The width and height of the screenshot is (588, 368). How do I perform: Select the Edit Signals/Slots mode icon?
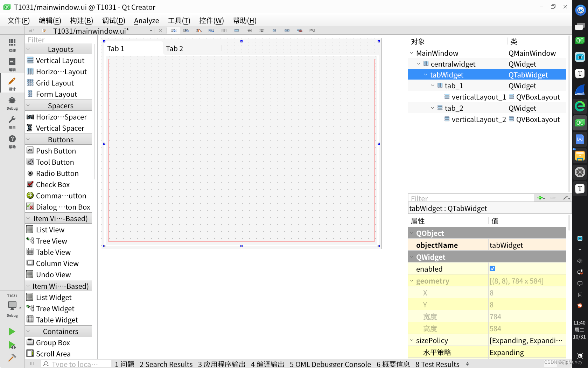coord(186,30)
